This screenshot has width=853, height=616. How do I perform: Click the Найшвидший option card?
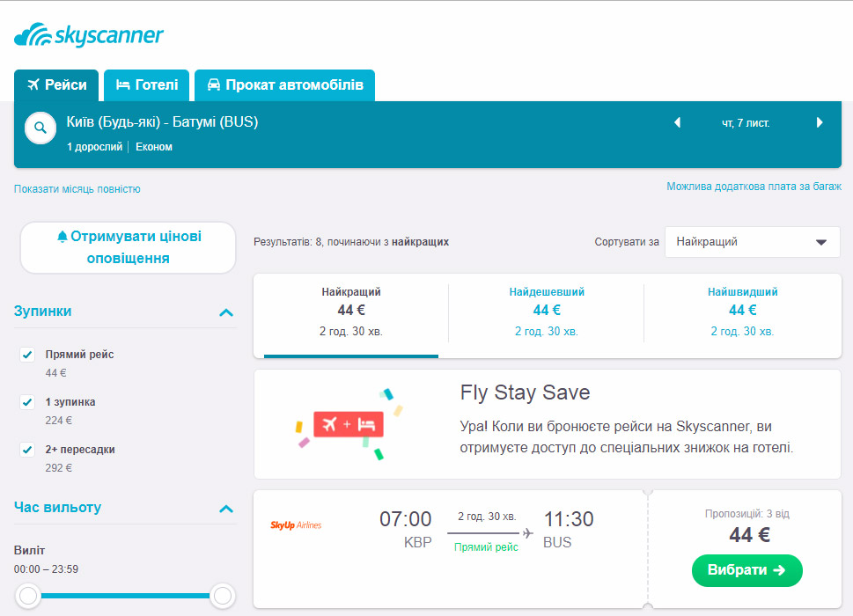click(x=742, y=312)
